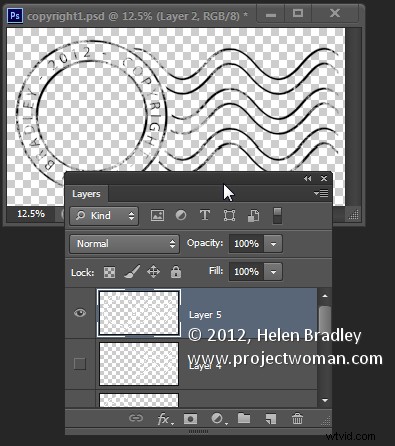Maximize the copyright1.psd document window
Viewport: 395px width, 446px height.
point(298,14)
